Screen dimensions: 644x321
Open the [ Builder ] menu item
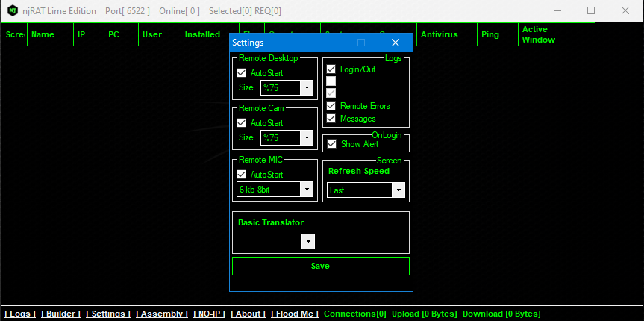60,314
